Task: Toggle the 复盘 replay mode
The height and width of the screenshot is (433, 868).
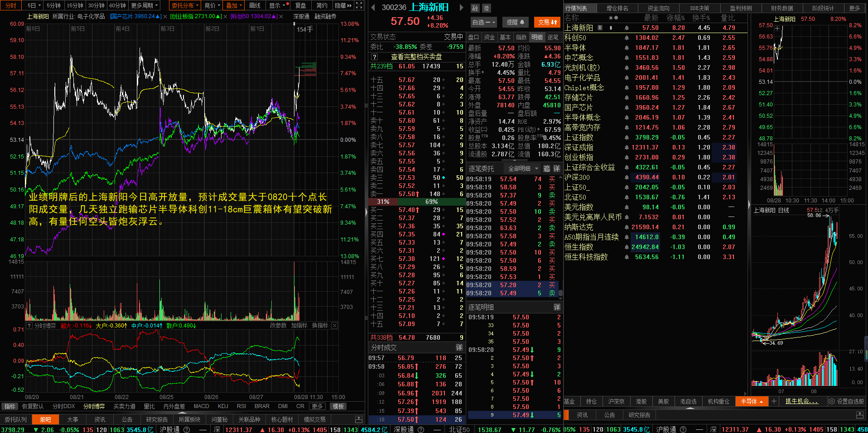Action: 301,5
